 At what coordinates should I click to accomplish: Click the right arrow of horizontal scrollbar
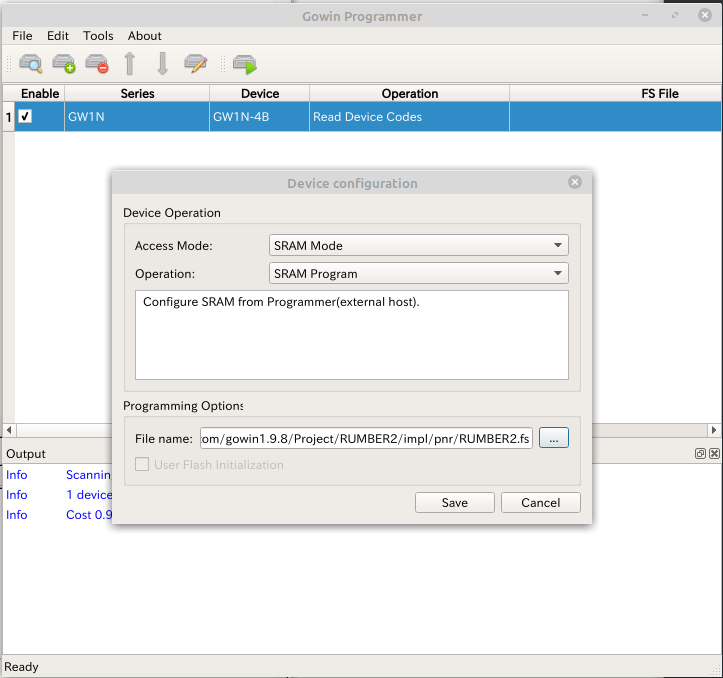[x=714, y=430]
